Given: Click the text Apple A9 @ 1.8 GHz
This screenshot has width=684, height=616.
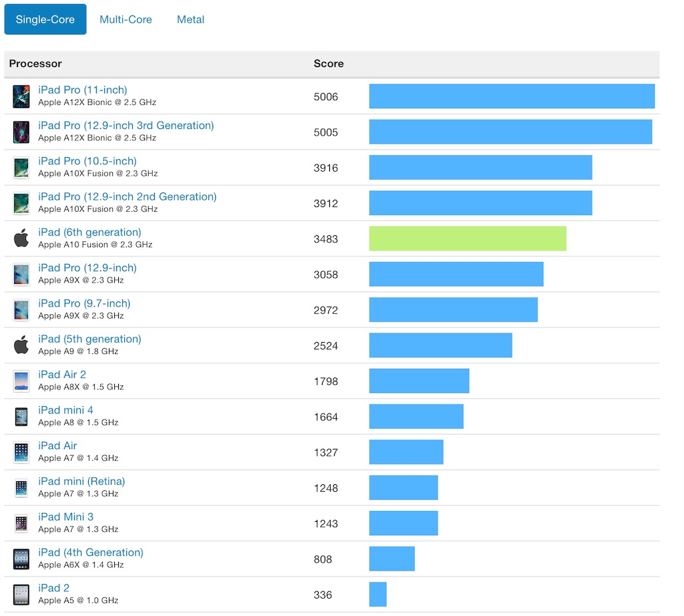Looking at the screenshot, I should 78,351.
